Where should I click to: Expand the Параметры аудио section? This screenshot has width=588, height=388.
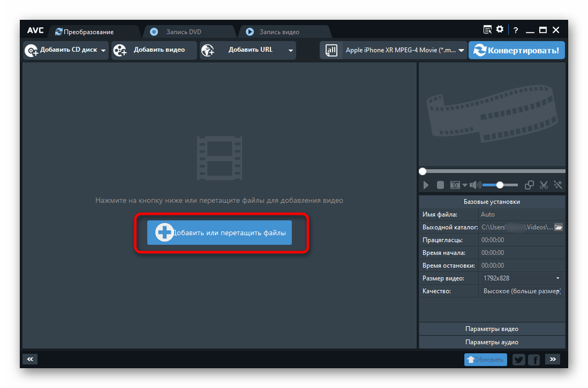[492, 342]
